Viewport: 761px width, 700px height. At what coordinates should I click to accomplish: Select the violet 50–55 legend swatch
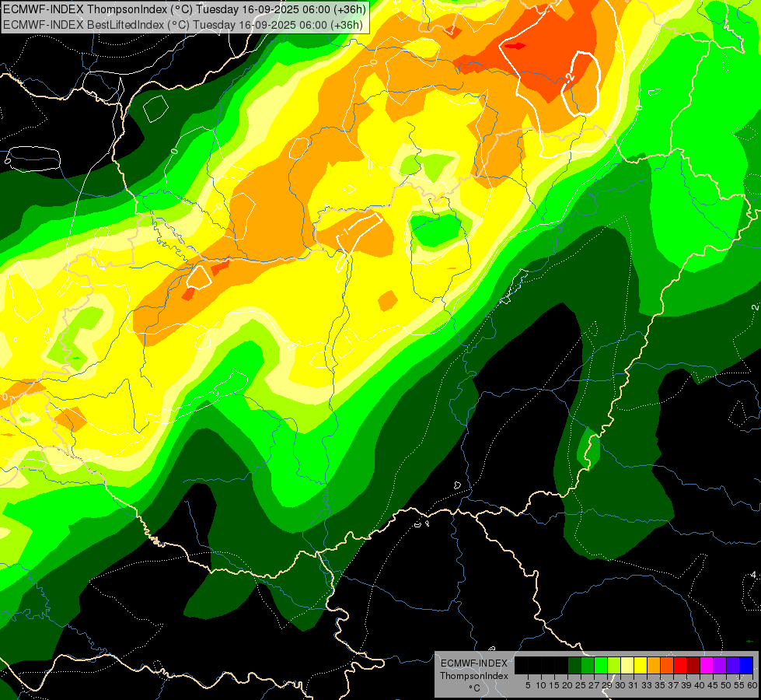pos(733,665)
